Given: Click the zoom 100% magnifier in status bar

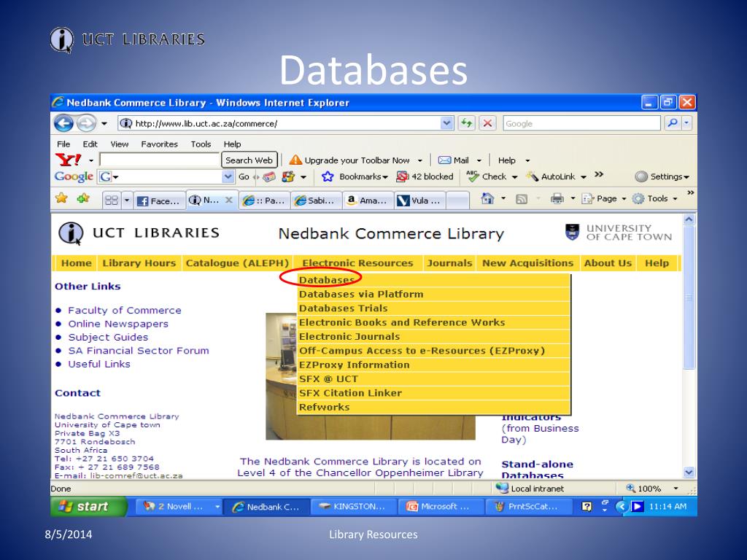Looking at the screenshot, I should [x=631, y=488].
